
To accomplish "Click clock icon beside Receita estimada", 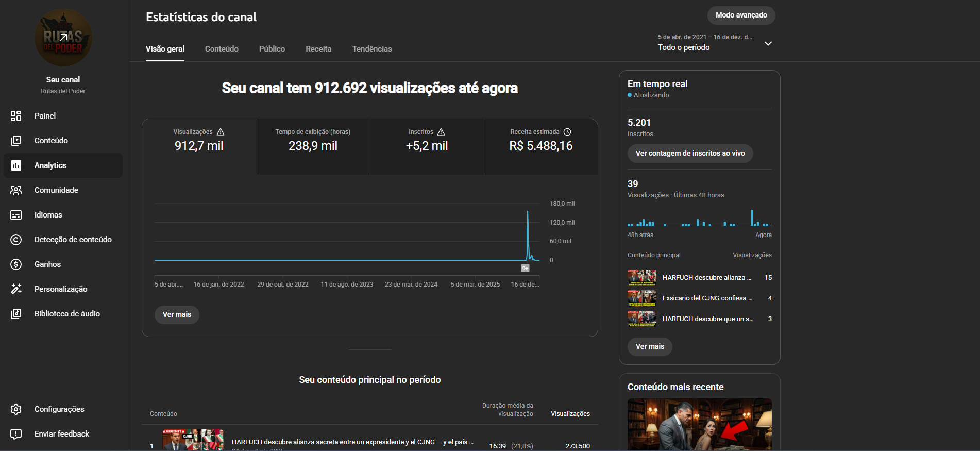I will [567, 132].
